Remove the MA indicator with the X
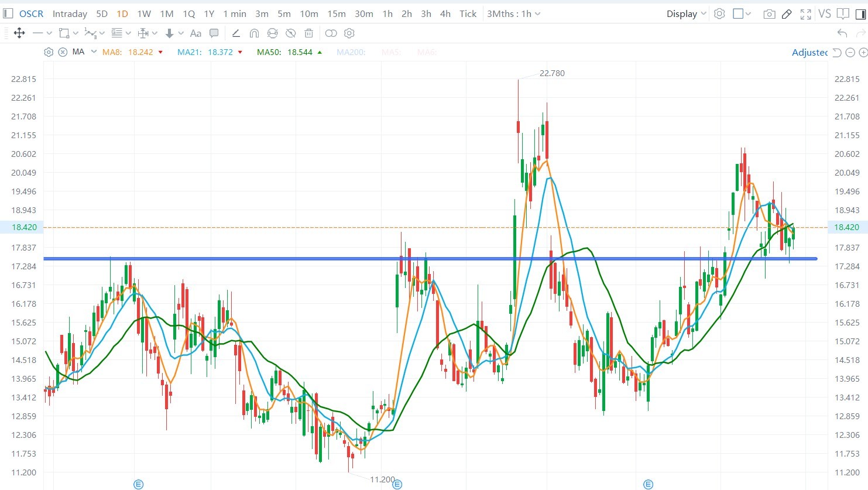Image resolution: width=868 pixels, height=490 pixels. click(x=63, y=52)
